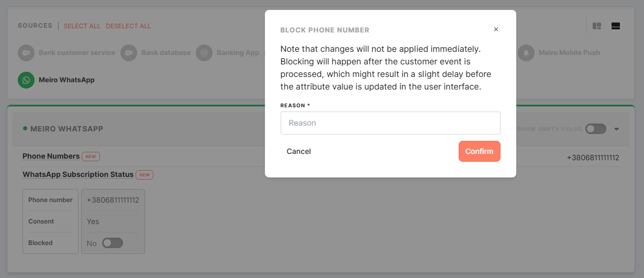The image size is (644, 278).
Task: Cancel the block phone number dialog
Action: [298, 151]
